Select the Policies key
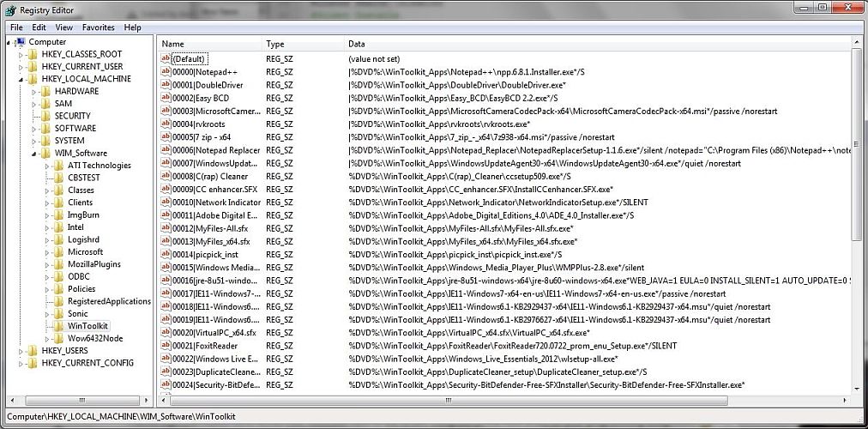Viewport: 868px width, 429px height. tap(81, 289)
